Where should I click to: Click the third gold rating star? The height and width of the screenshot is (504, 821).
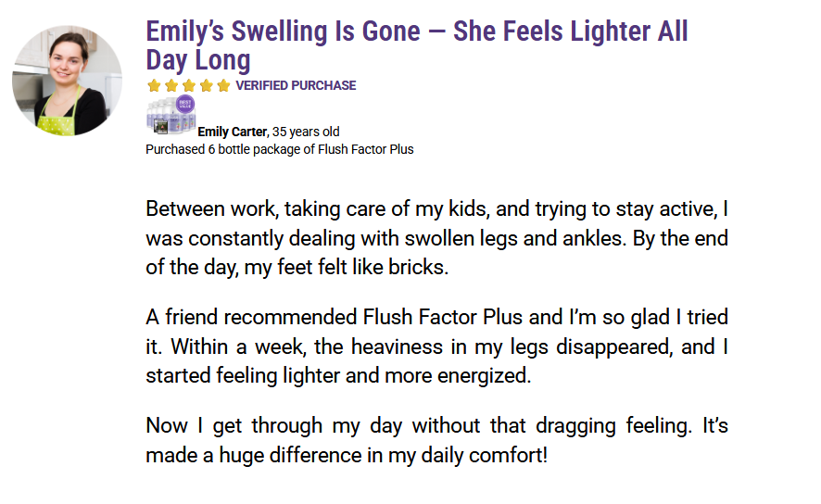(188, 85)
